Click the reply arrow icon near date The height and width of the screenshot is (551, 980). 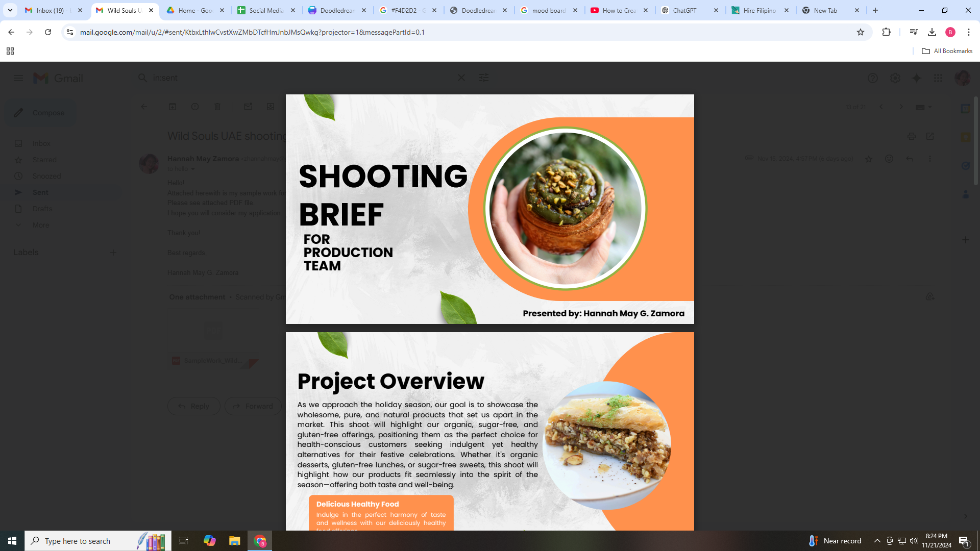pyautogui.click(x=910, y=159)
